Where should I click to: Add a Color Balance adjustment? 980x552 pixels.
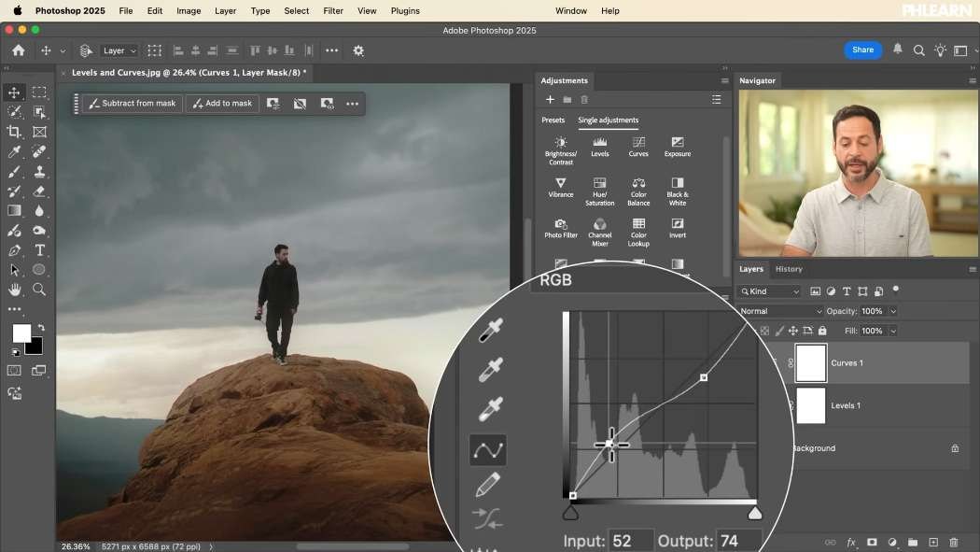pyautogui.click(x=638, y=191)
